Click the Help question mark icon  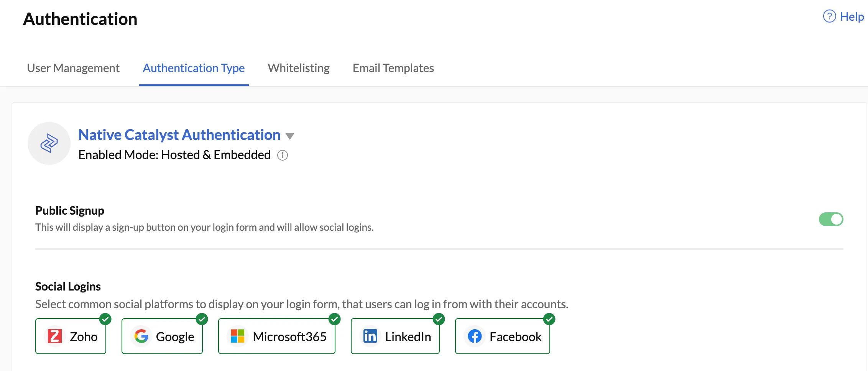pos(829,16)
